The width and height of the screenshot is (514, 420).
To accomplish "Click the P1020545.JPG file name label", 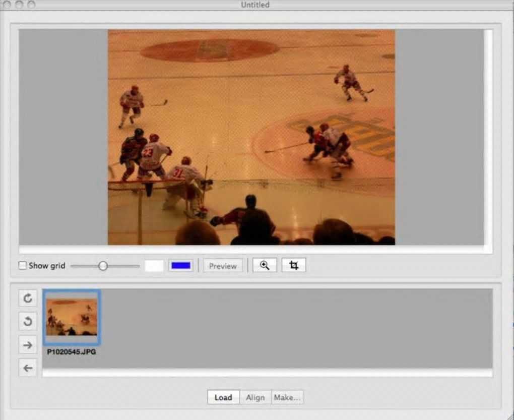I will 72,352.
